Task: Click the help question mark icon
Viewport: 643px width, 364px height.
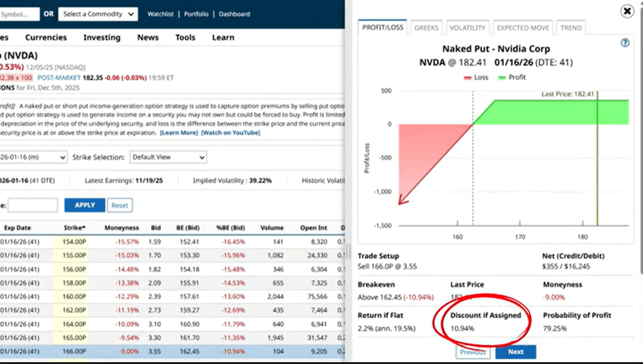Action: click(x=624, y=43)
